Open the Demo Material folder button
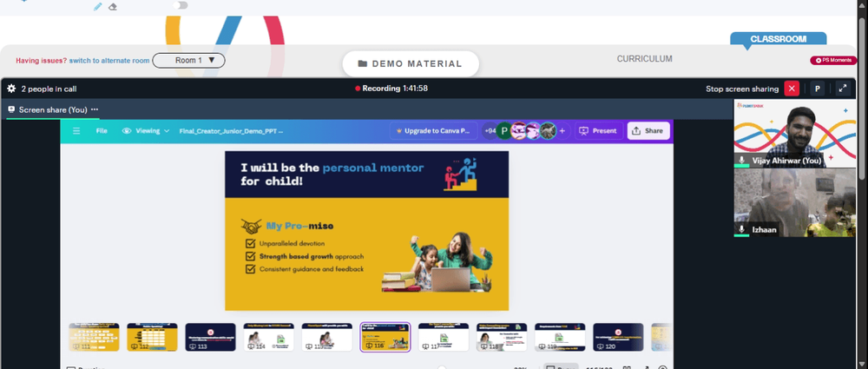868x369 pixels. [411, 63]
